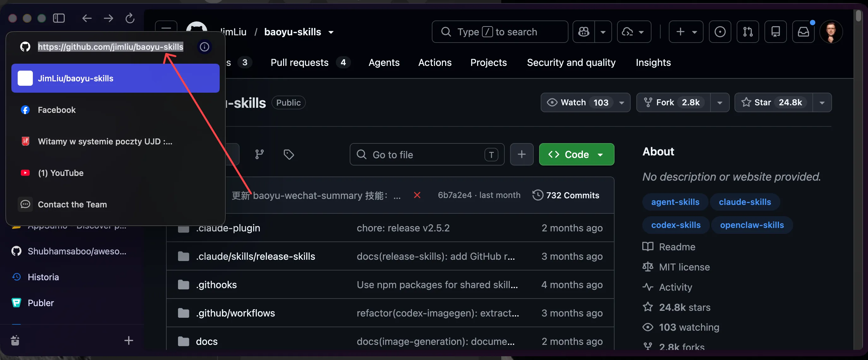Open the Issues icon in GitHub header

coord(720,32)
